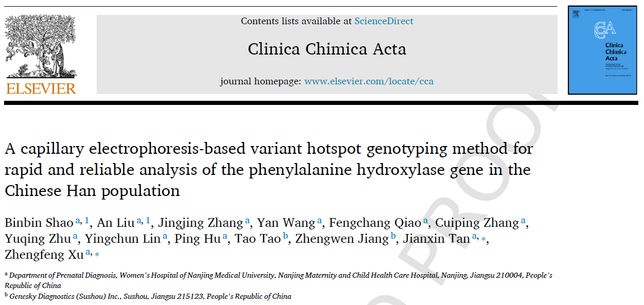Click the article title text
This screenshot has width=644, height=305.
(269, 170)
